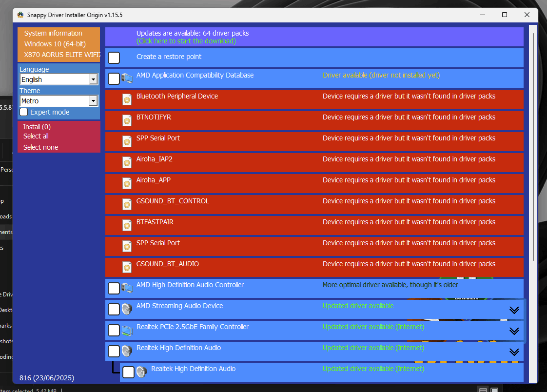Click the AMD High Definition Audio Controller device icon
Viewport: 547px width, 392px height.
point(128,288)
